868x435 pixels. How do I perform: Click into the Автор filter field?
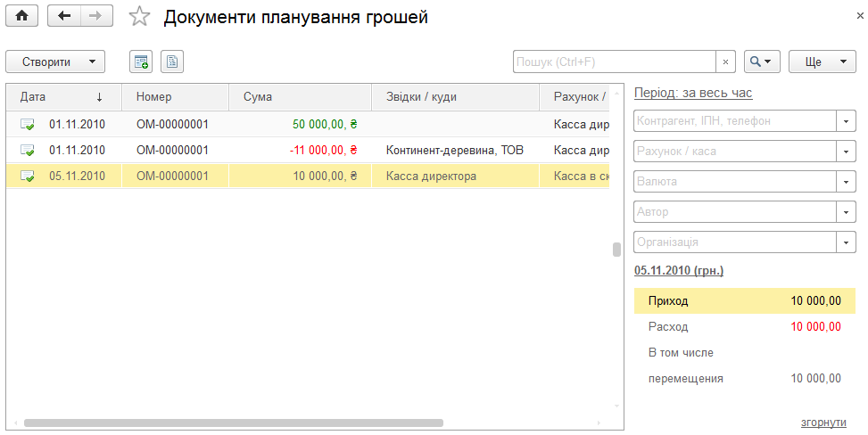click(x=735, y=212)
